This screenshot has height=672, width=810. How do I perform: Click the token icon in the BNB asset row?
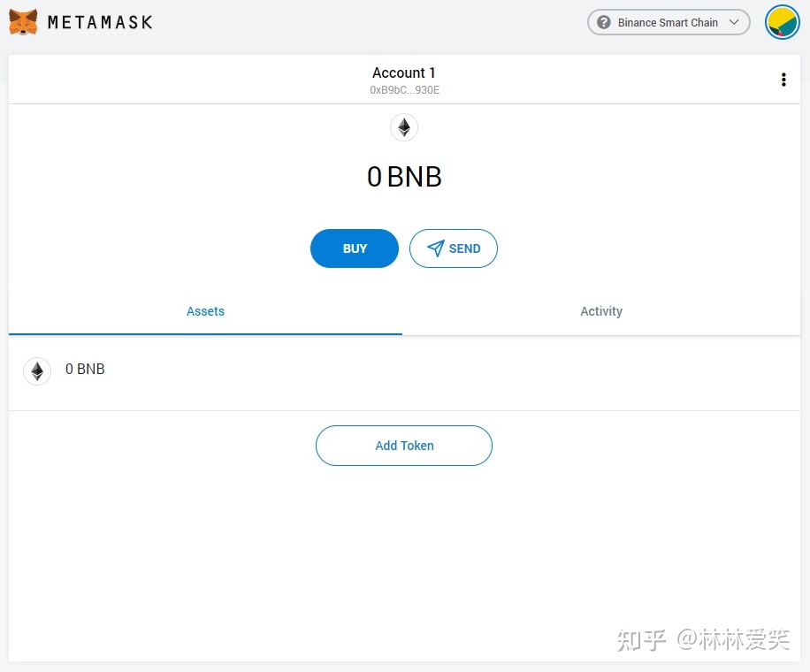tap(37, 371)
